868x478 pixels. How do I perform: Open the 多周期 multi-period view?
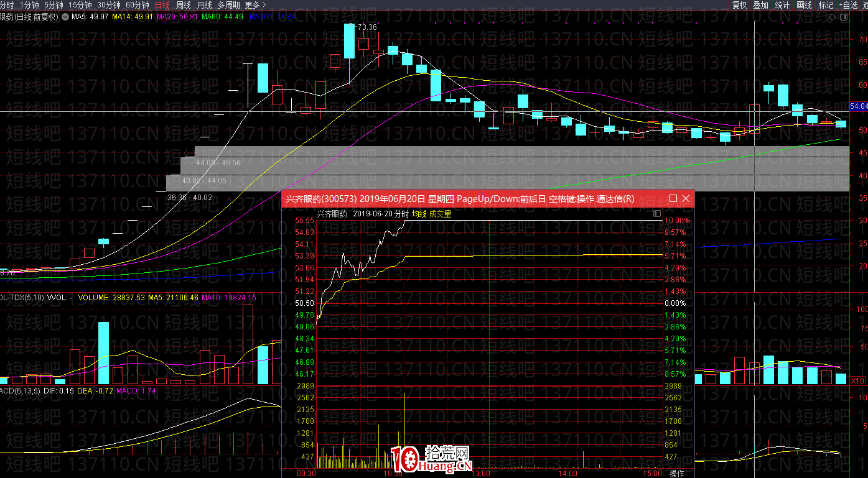click(229, 4)
